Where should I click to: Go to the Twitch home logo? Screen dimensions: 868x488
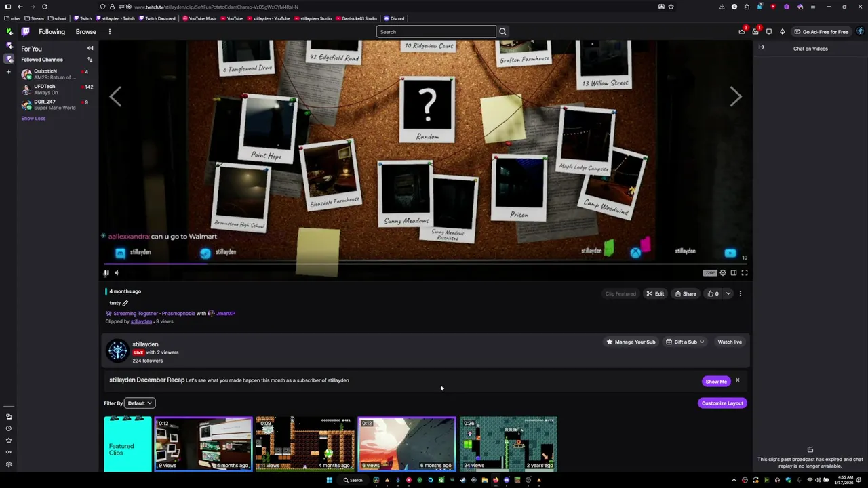pyautogui.click(x=25, y=32)
